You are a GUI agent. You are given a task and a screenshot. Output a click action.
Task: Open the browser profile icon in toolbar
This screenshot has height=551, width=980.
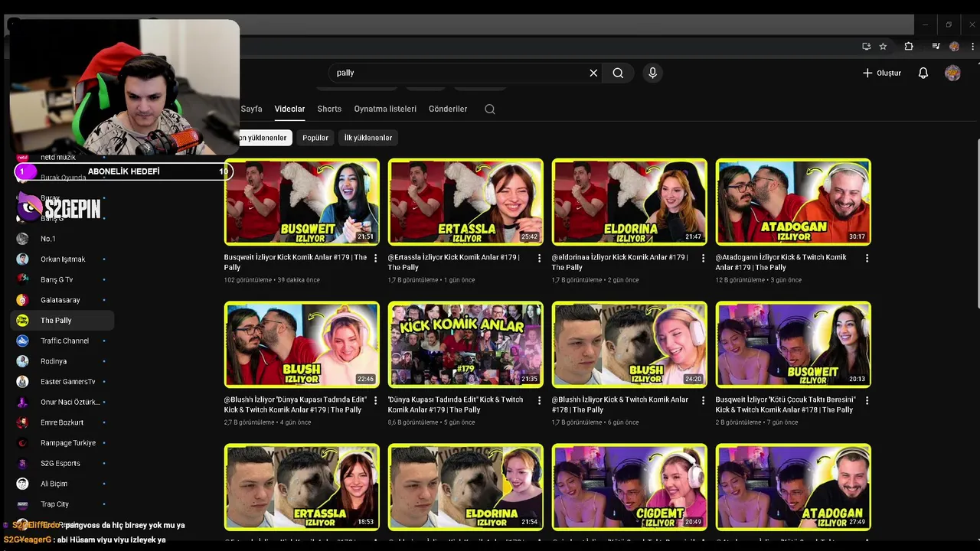(x=954, y=47)
